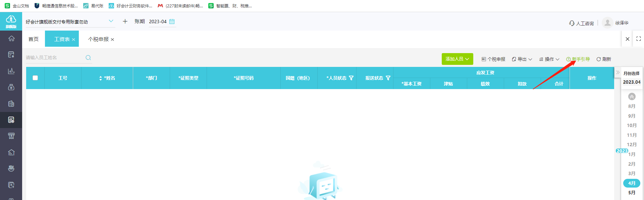Open the chart analysis sidebar icon
Viewport: 644px width, 200px height.
coord(11,71)
